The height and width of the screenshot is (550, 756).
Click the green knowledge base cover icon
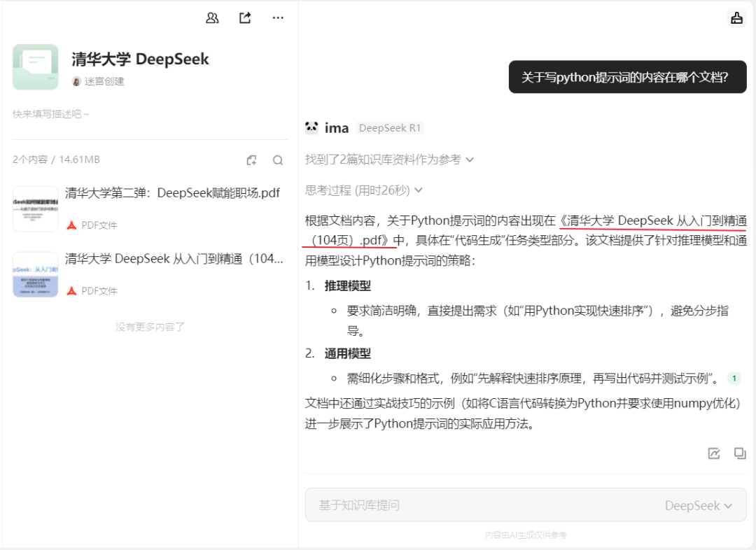[35, 67]
